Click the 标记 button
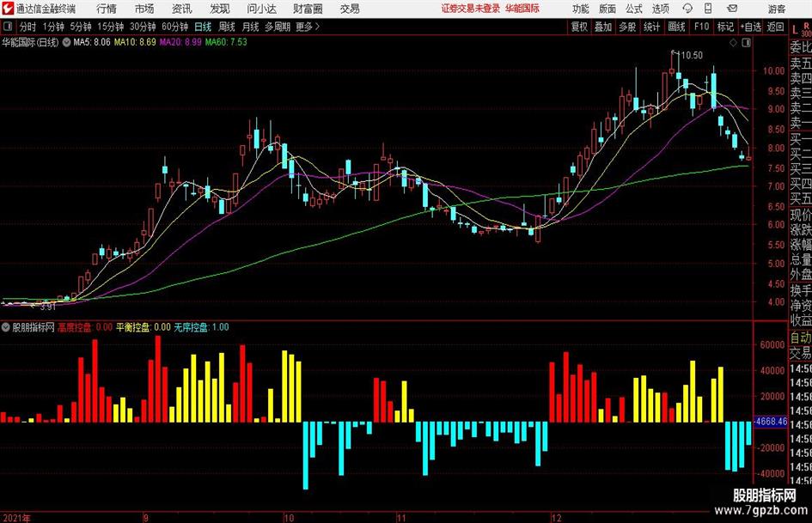 click(725, 27)
